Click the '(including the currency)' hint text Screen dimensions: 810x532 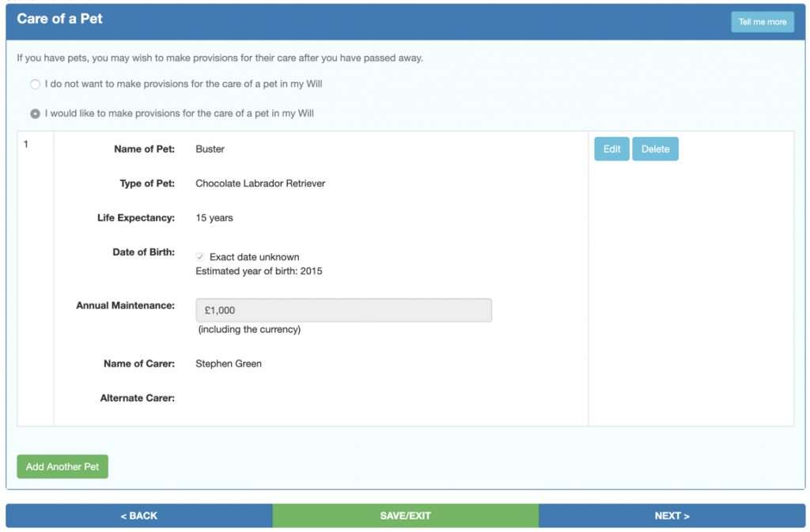[249, 329]
